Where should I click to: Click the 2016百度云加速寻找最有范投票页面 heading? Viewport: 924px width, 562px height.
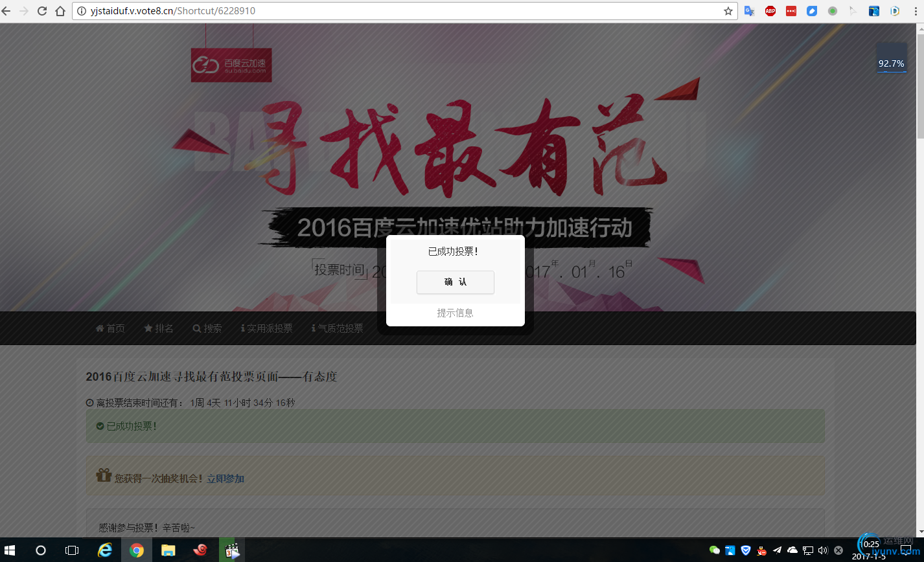(x=211, y=377)
